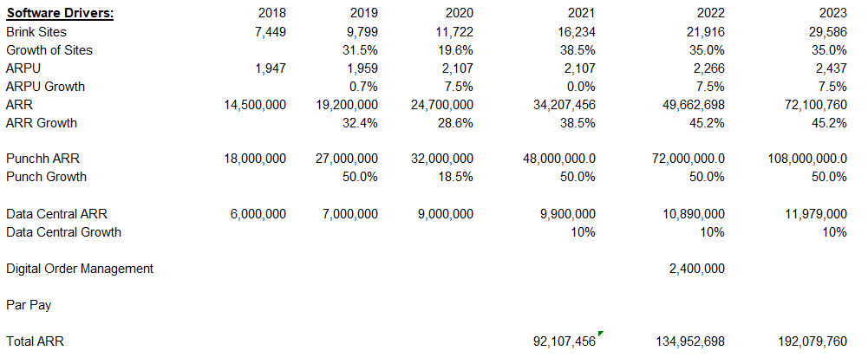This screenshot has width=868, height=364.
Task: Click Punchh ARR value 32,000,000
Action: (442, 159)
